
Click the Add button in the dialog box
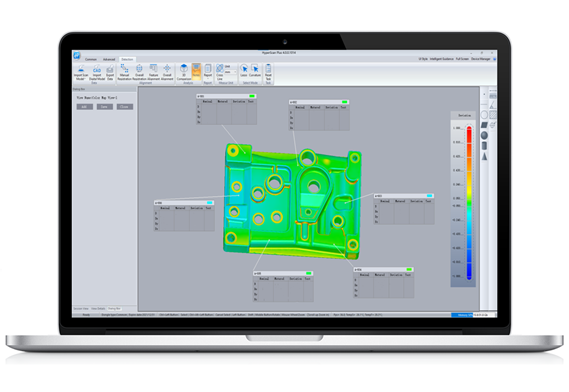click(x=85, y=107)
